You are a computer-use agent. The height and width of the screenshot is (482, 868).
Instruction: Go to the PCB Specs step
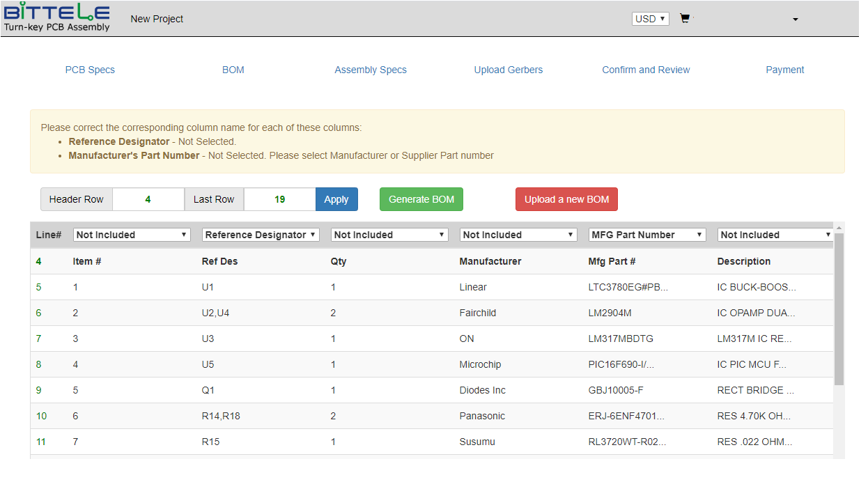coord(90,70)
